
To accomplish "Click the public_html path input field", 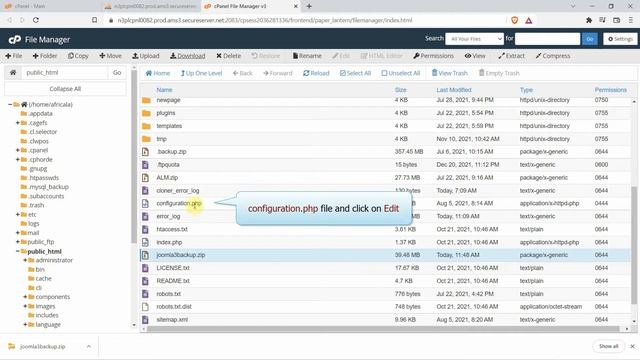I will (x=64, y=73).
